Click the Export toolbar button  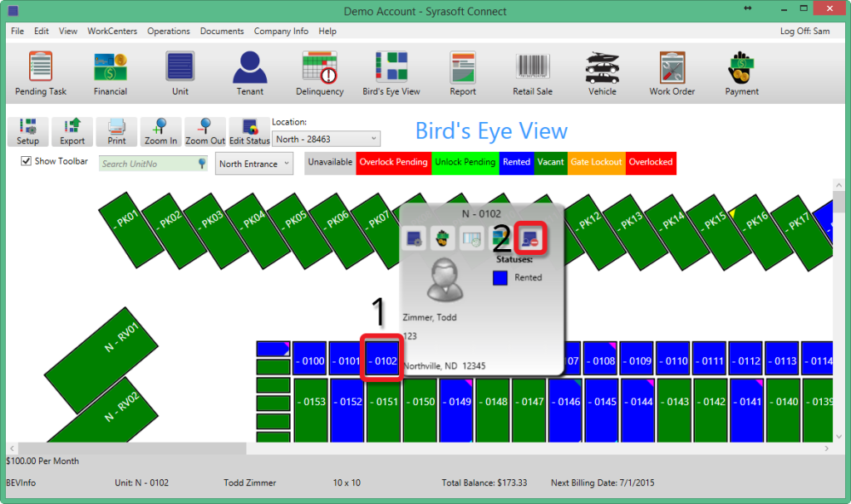[x=72, y=132]
